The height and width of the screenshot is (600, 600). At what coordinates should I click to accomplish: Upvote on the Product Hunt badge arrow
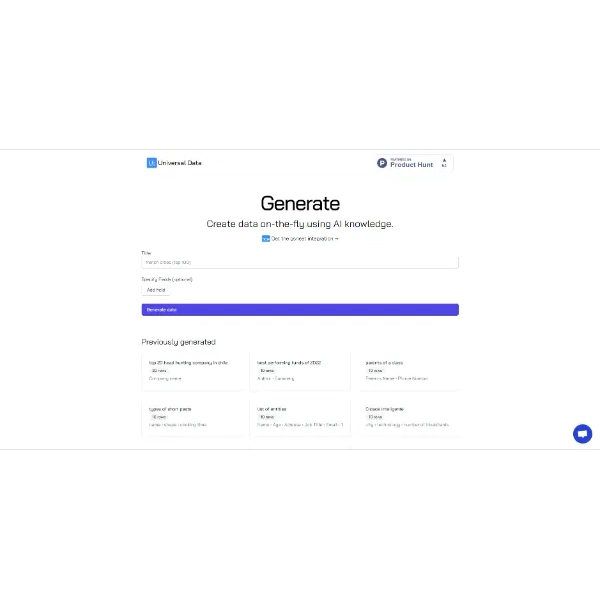click(444, 160)
